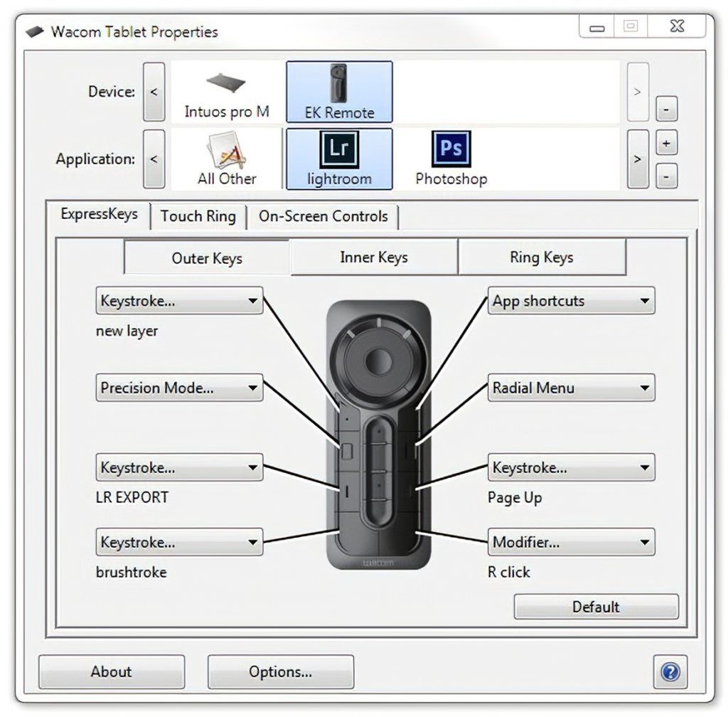Click the remove device minus button
Image resolution: width=728 pixels, height=717 pixels.
pyautogui.click(x=665, y=110)
